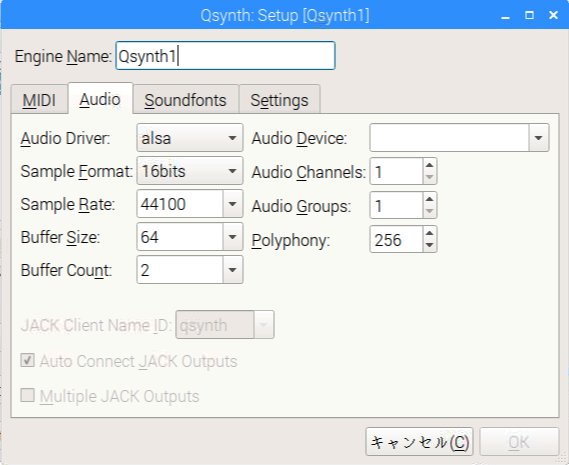The image size is (569, 465).
Task: Click the Polyphony value field showing 256
Action: [396, 240]
